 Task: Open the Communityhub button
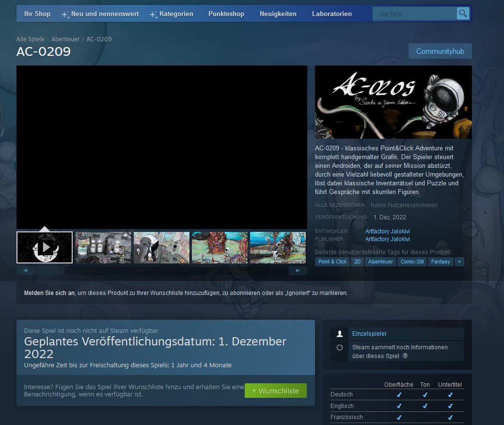tap(440, 51)
